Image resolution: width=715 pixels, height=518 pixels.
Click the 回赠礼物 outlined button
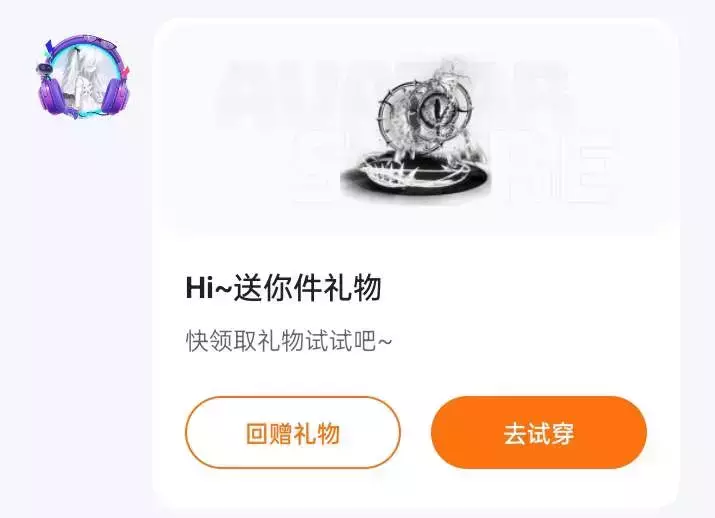[293, 433]
